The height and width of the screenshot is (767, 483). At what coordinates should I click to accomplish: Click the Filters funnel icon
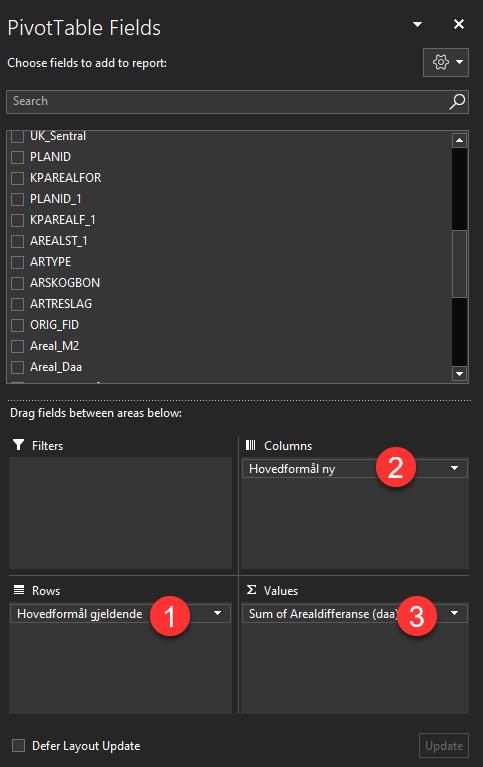[x=19, y=445]
